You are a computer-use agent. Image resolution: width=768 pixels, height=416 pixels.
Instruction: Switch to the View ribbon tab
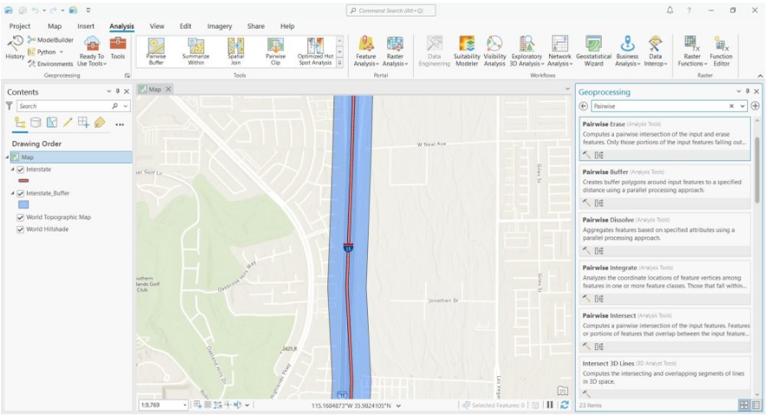(x=157, y=26)
